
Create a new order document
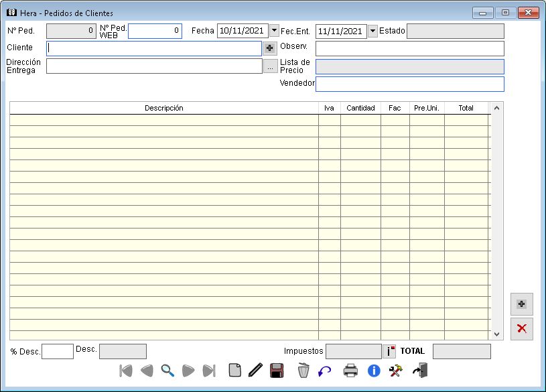click(x=234, y=371)
